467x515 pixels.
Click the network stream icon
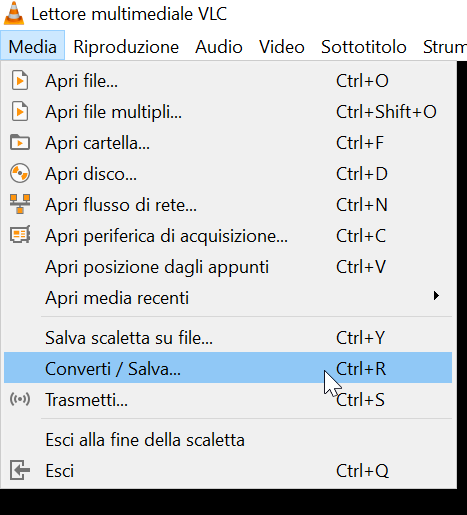[x=20, y=204]
